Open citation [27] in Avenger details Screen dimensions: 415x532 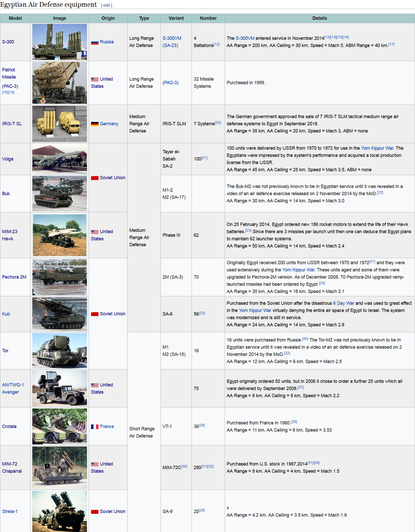(x=300, y=388)
